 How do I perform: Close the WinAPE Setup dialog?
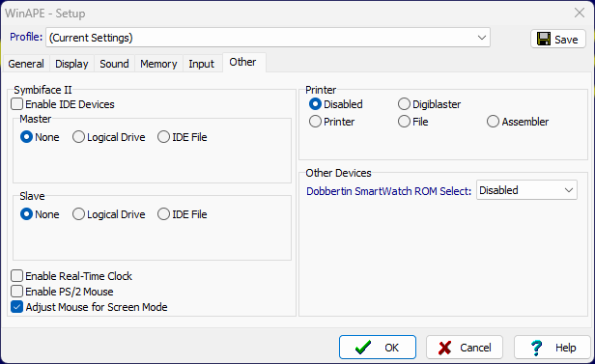(580, 13)
